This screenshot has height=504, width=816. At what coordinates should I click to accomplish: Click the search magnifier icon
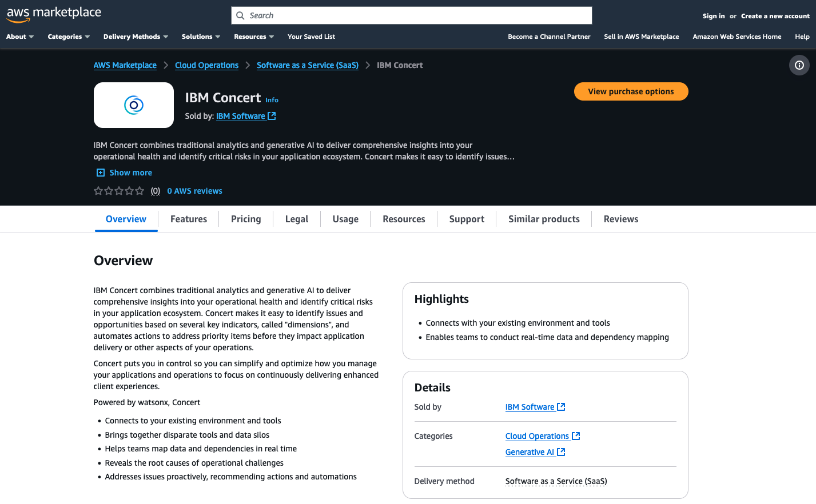coord(240,15)
